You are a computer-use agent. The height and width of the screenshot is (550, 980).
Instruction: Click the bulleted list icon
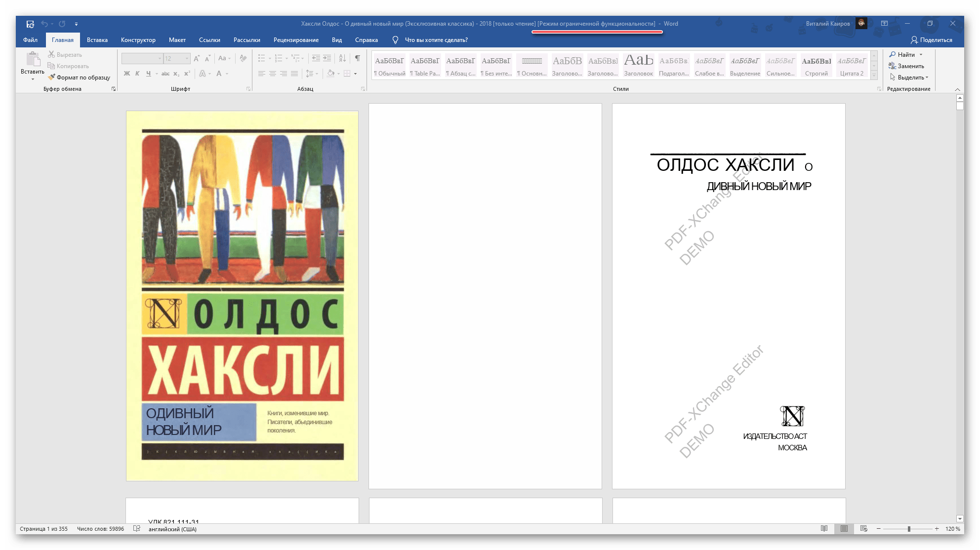coord(262,59)
